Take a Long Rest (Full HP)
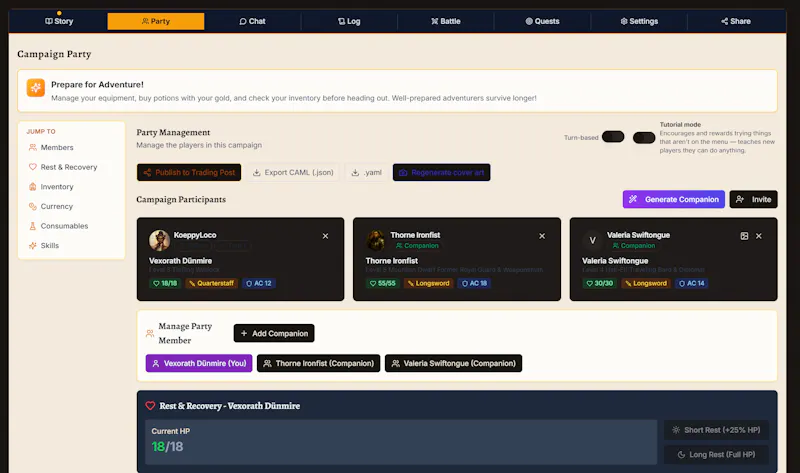Screen dimensions: 800x473 click(716, 455)
